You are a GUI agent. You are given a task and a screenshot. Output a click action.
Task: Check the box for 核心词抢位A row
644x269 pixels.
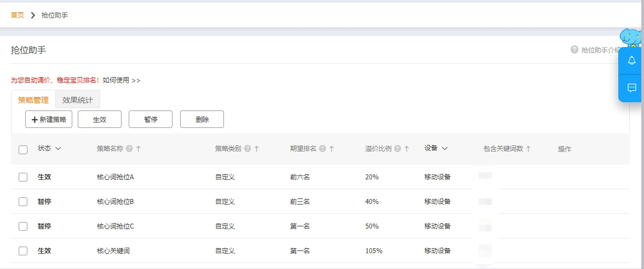pos(23,177)
